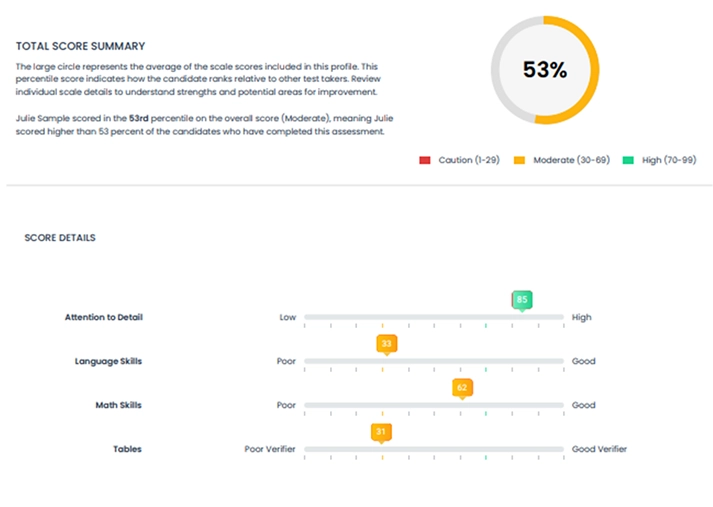The height and width of the screenshot is (507, 713).
Task: Select the Total Score Summary heading
Action: coord(80,46)
